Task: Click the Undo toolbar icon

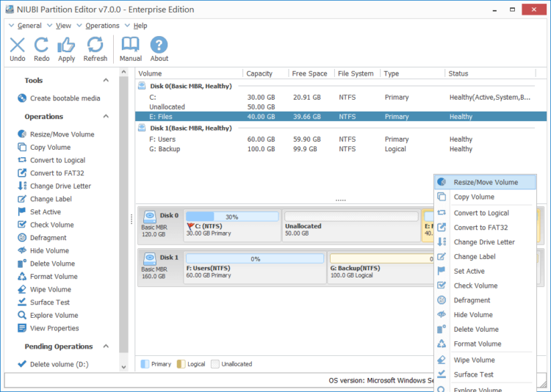Action: 17,45
